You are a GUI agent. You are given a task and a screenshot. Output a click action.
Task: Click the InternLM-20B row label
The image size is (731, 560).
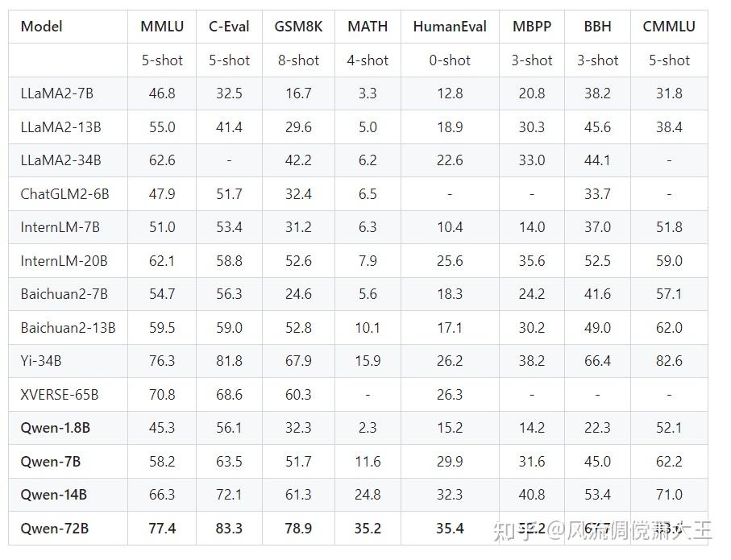(x=64, y=260)
